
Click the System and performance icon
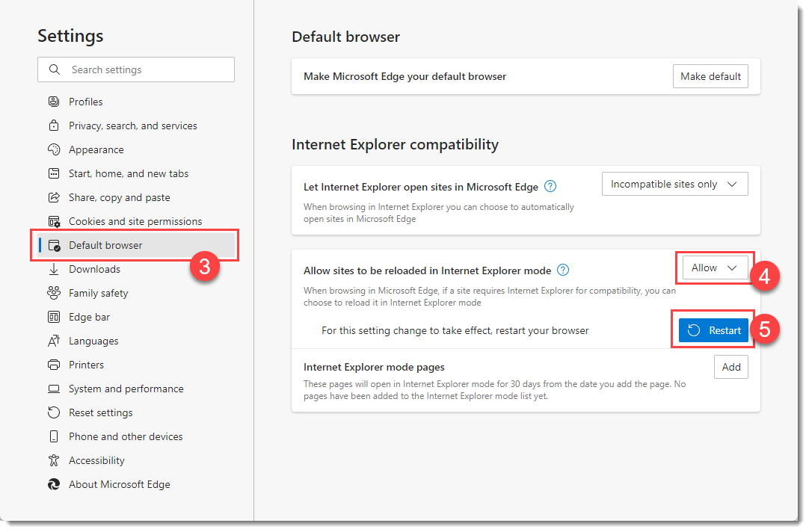[54, 389]
